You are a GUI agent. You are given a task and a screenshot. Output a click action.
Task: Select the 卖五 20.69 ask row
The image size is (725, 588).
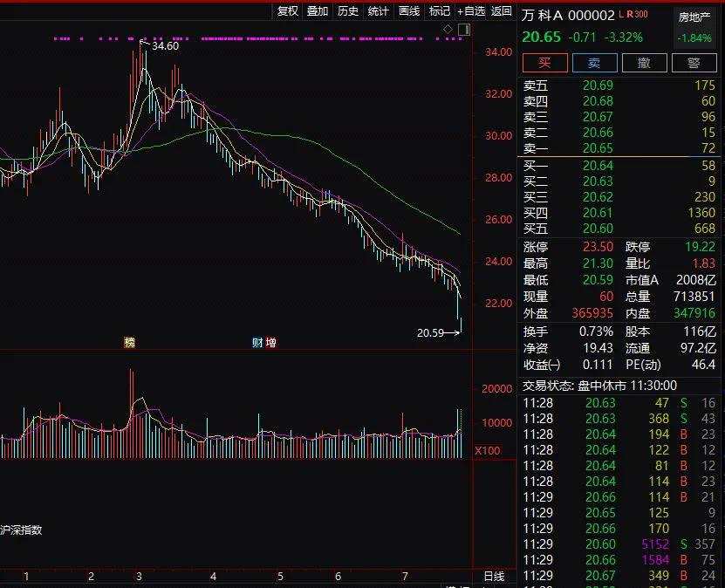click(x=619, y=85)
